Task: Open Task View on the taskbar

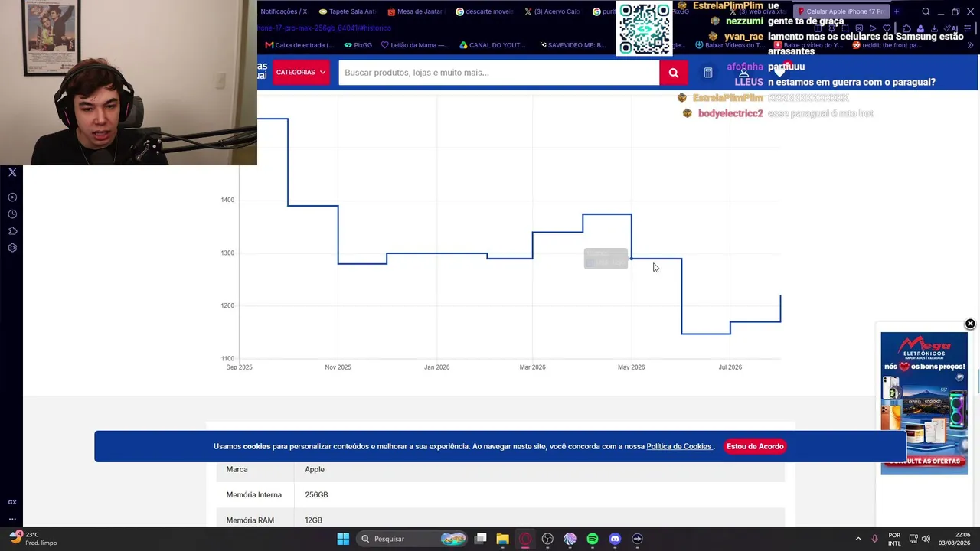Action: (x=481, y=539)
